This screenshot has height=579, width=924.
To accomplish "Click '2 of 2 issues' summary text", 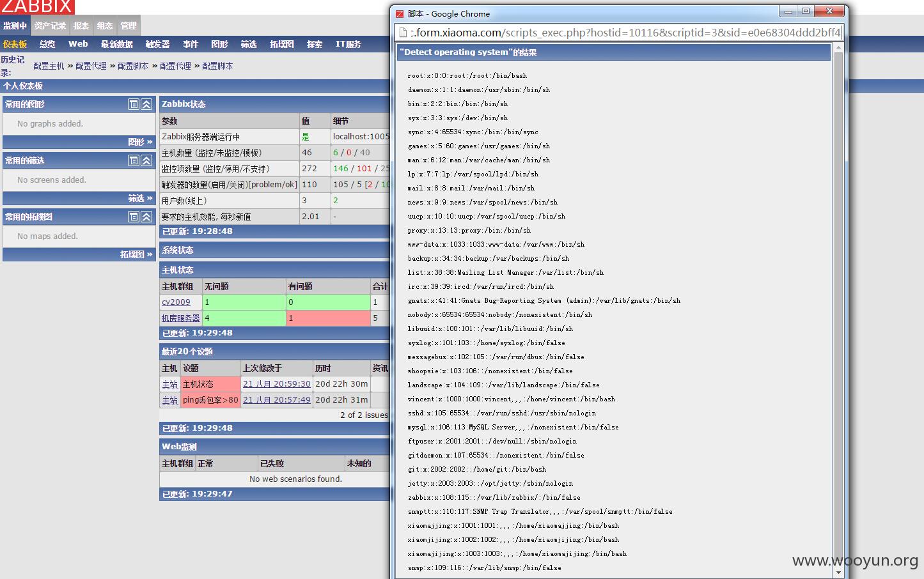I will tap(364, 415).
